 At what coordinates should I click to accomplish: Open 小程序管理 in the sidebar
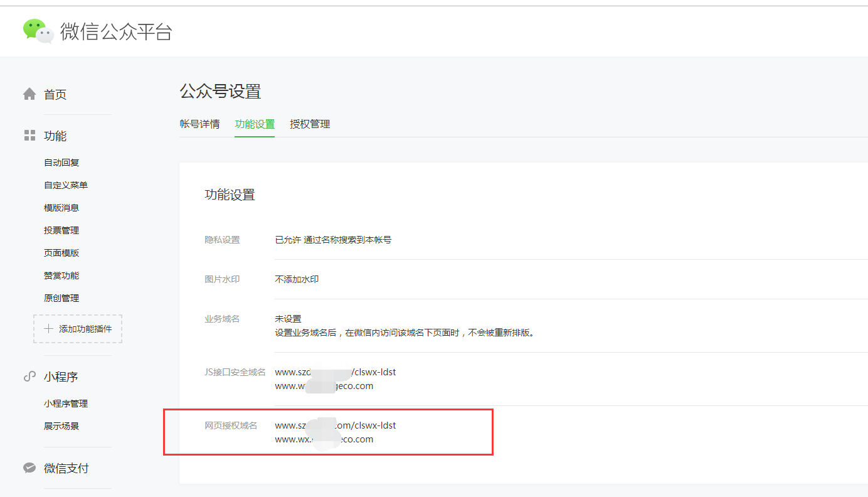tap(66, 403)
